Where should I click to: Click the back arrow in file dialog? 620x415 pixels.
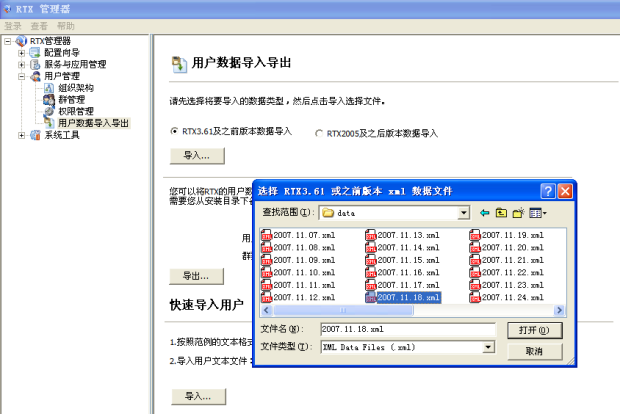[485, 213]
